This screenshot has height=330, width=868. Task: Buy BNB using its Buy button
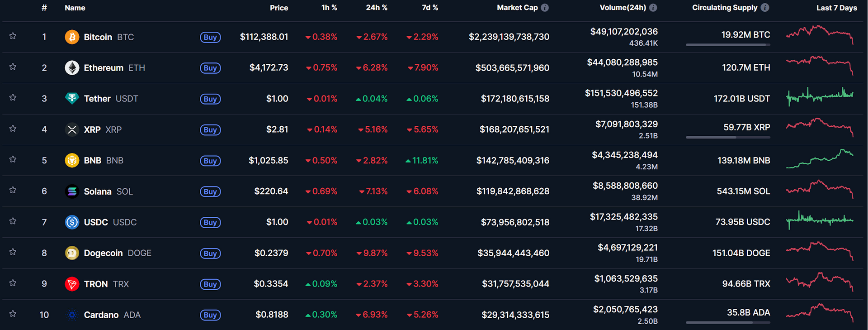click(210, 161)
